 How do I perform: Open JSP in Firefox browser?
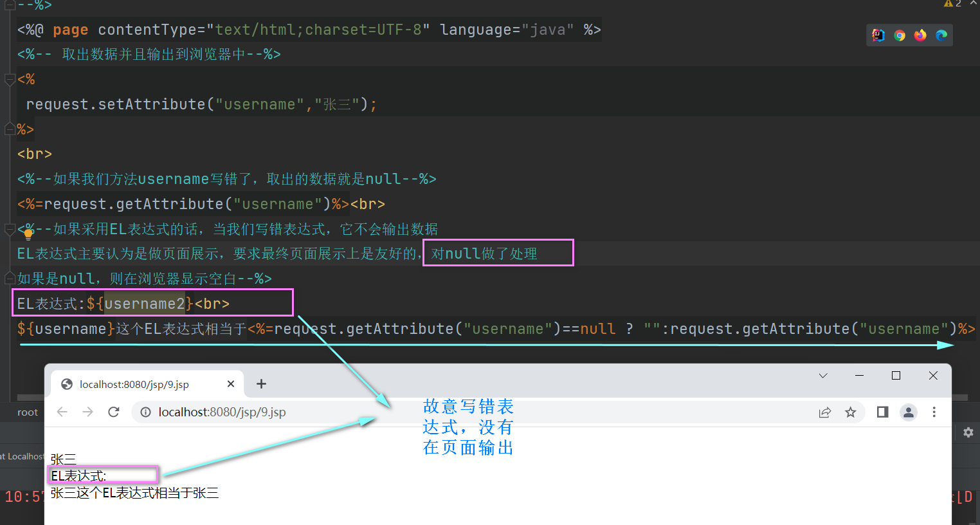920,35
